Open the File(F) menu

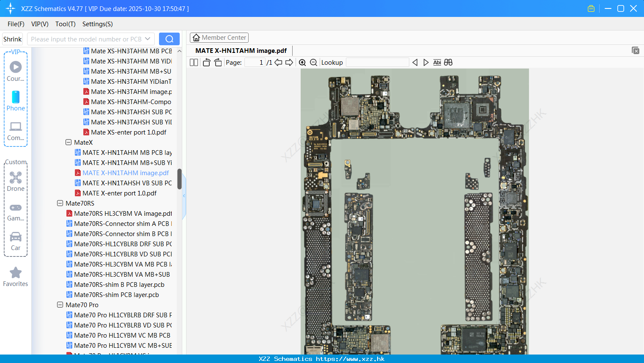coord(16,24)
